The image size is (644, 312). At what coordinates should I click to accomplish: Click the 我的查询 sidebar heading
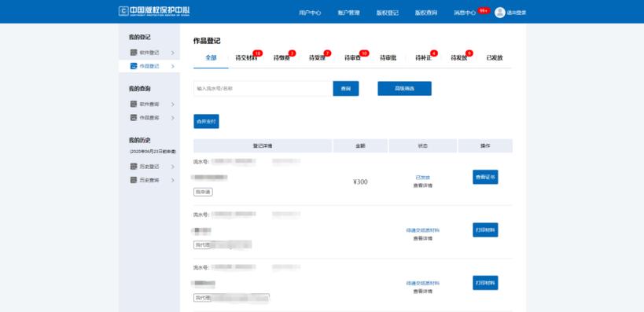(x=140, y=89)
